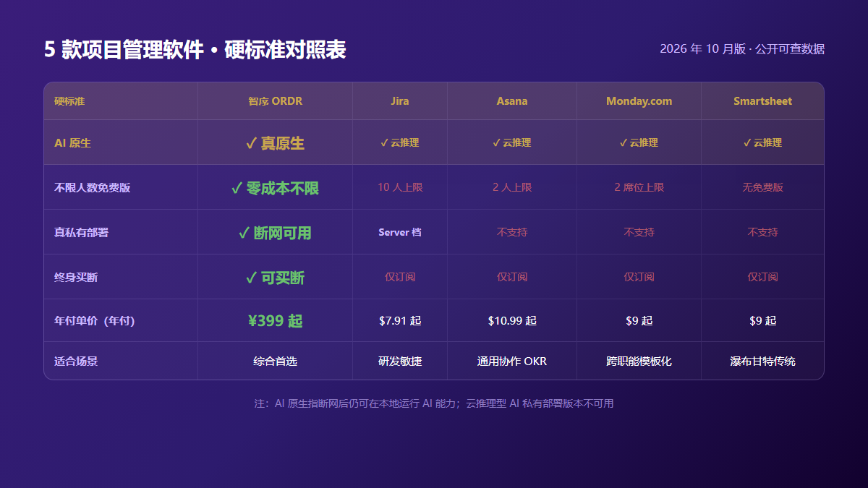Screen dimensions: 868x488
Task: Click the '$10.99 起' price cell
Action: click(x=512, y=321)
